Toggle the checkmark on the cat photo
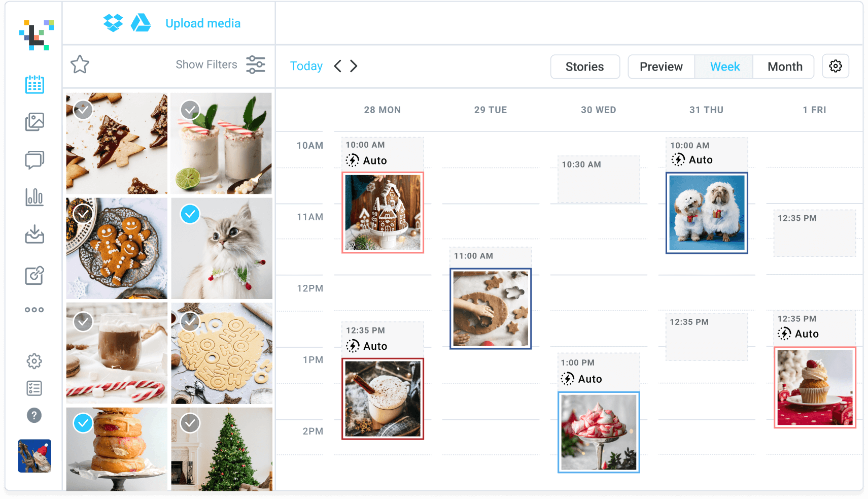The width and height of the screenshot is (868, 499). tap(190, 214)
